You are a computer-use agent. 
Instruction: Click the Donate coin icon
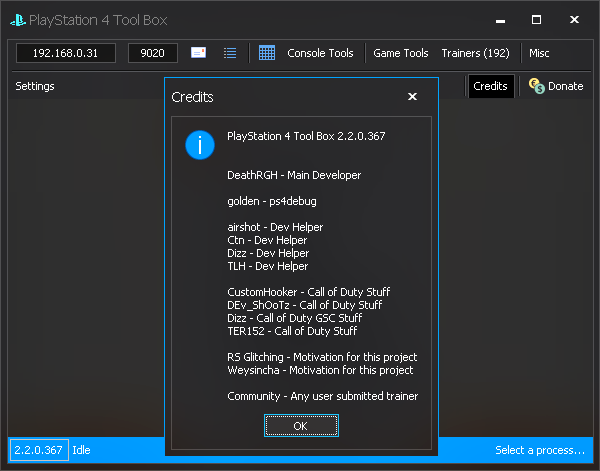coord(535,86)
